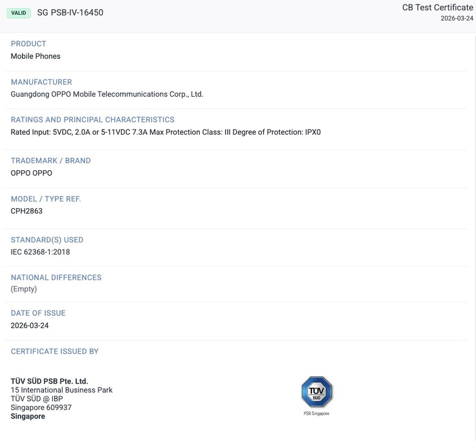Image resolution: width=476 pixels, height=448 pixels.
Task: Select Guangdong OPPO Mobile Telecommunications Corp., Ltd.
Action: (107, 94)
